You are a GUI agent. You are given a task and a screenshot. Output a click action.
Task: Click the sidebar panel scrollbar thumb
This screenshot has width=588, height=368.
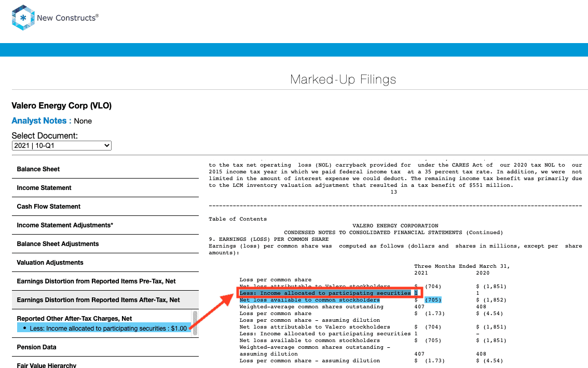(195, 323)
